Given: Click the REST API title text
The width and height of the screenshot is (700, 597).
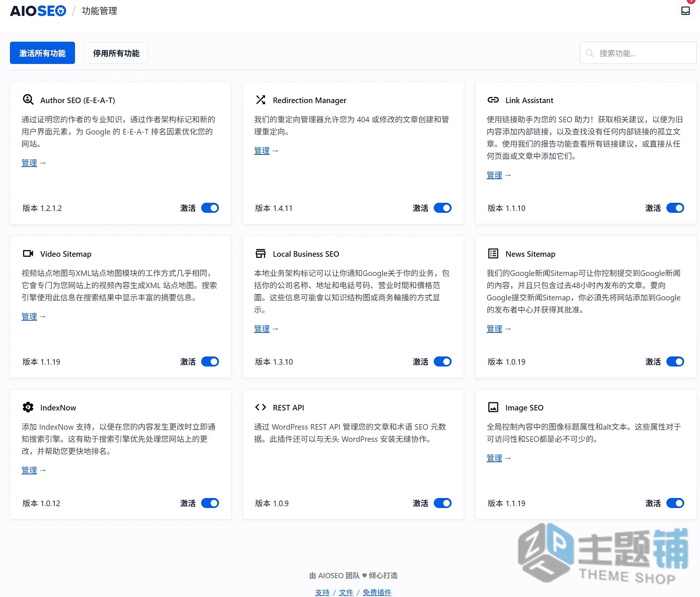Looking at the screenshot, I should [x=288, y=407].
